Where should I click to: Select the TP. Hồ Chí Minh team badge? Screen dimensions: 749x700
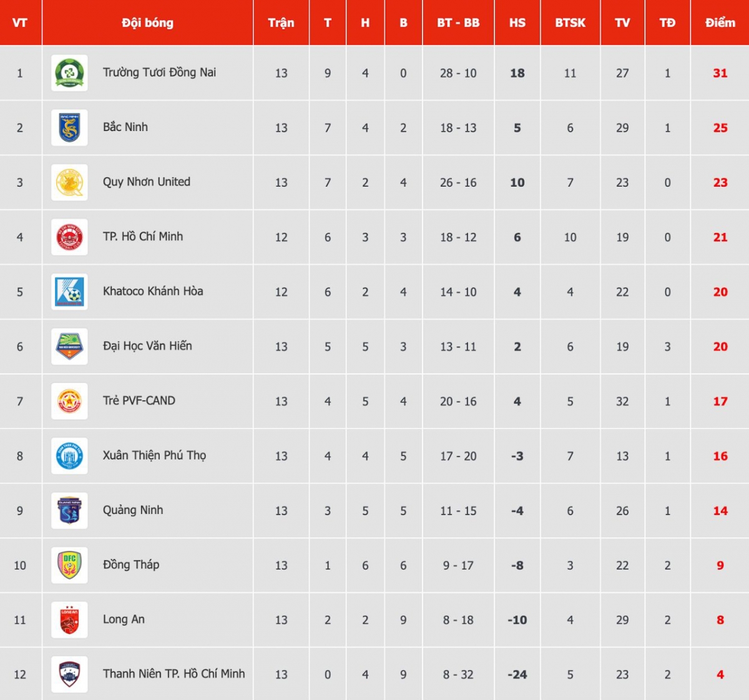tap(69, 237)
